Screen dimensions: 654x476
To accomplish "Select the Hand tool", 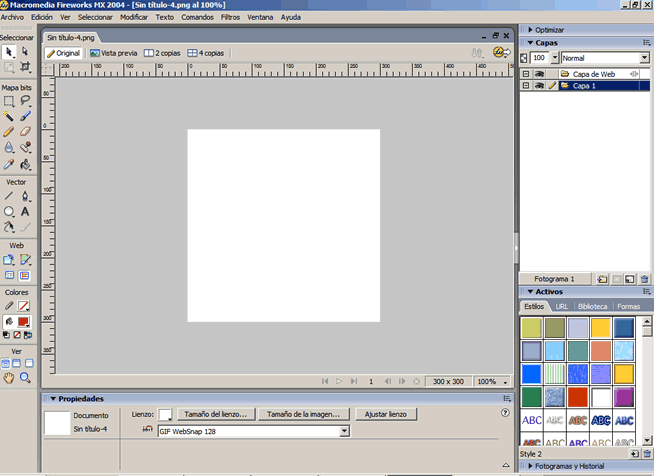I will click(x=9, y=378).
